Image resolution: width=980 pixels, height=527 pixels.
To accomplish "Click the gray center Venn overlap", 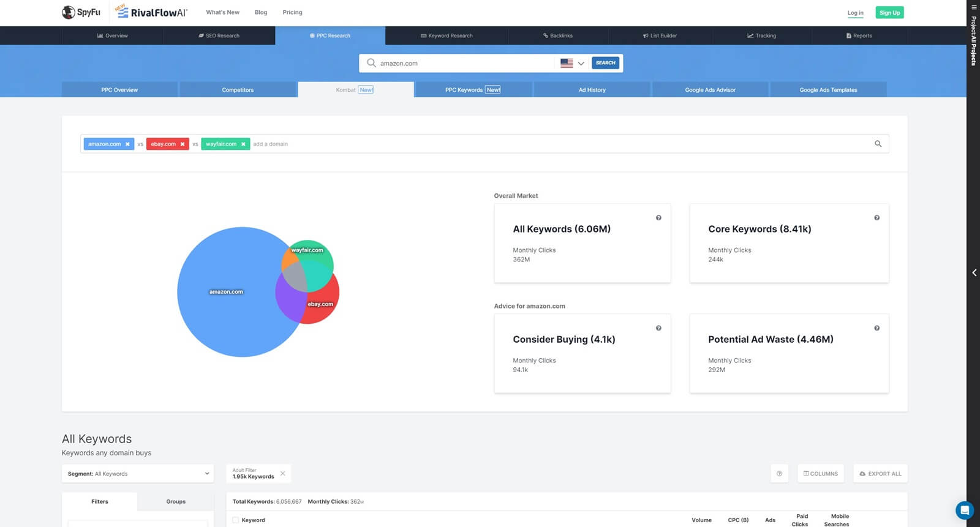I will click(x=295, y=277).
